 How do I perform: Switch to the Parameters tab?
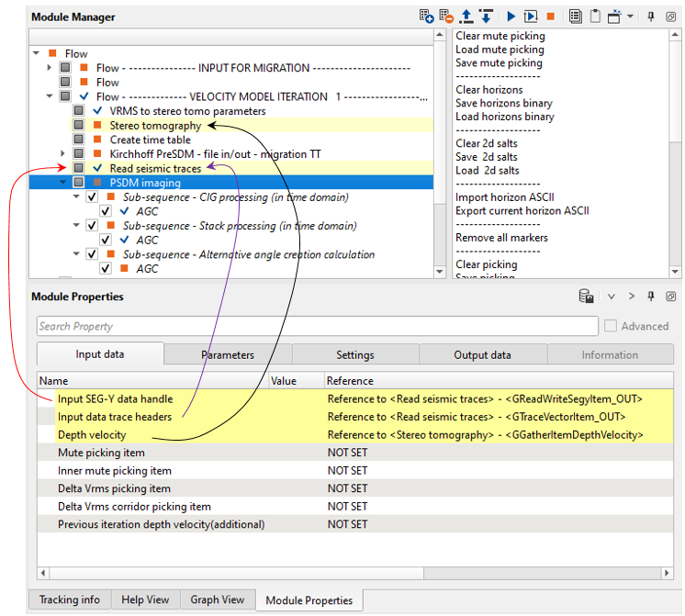click(228, 355)
